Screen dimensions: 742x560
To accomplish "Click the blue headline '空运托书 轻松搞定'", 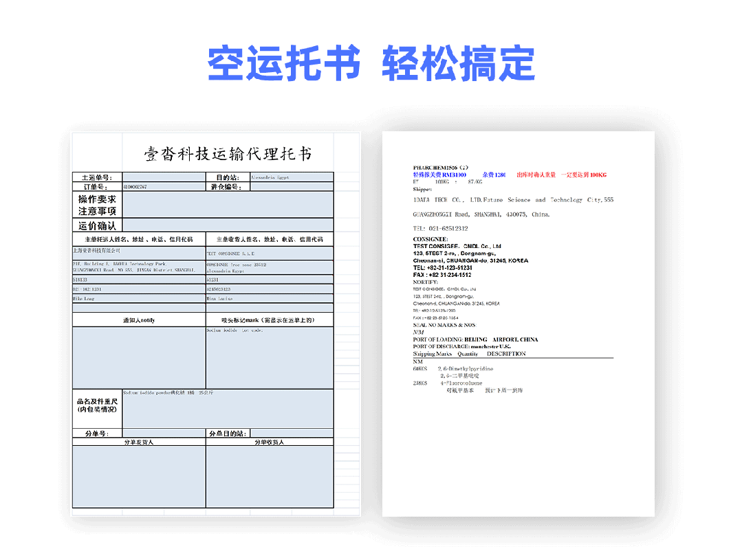I will tap(371, 63).
